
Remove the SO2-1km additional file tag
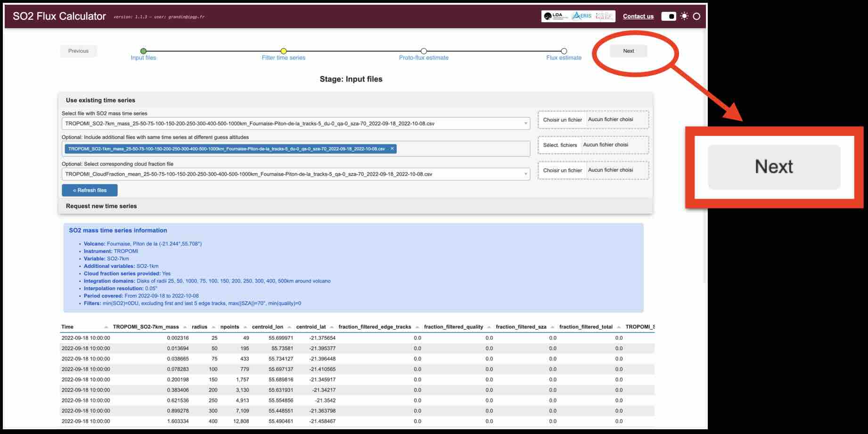click(392, 149)
